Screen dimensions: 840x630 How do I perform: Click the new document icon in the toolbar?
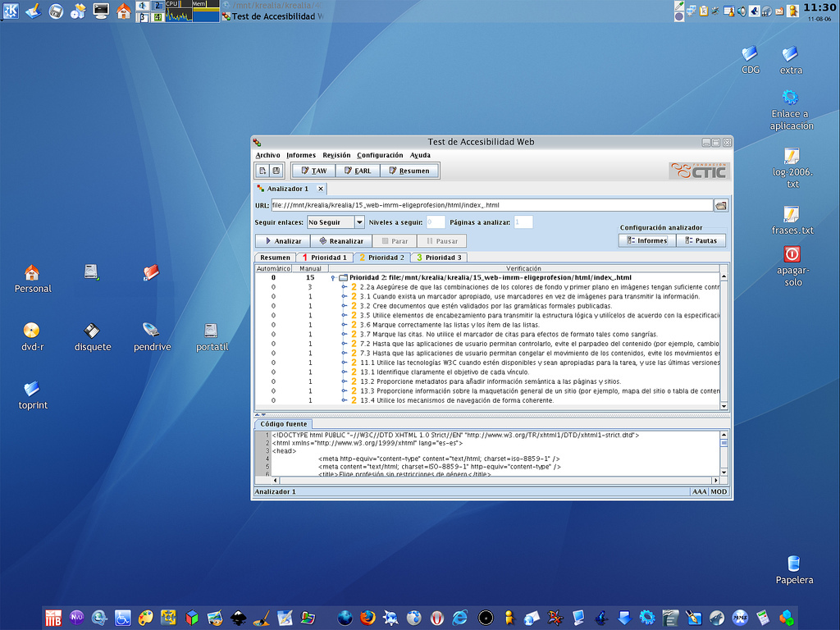262,171
